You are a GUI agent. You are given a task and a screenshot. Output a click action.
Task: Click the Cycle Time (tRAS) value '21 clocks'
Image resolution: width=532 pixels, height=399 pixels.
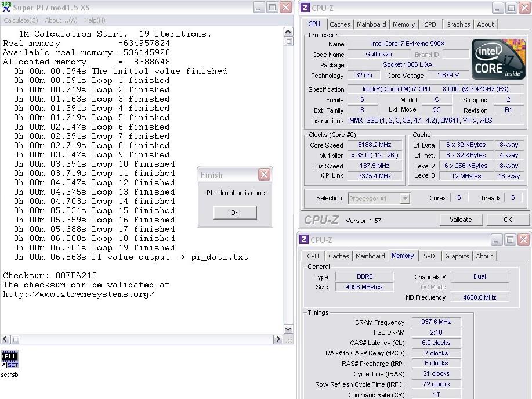click(436, 373)
